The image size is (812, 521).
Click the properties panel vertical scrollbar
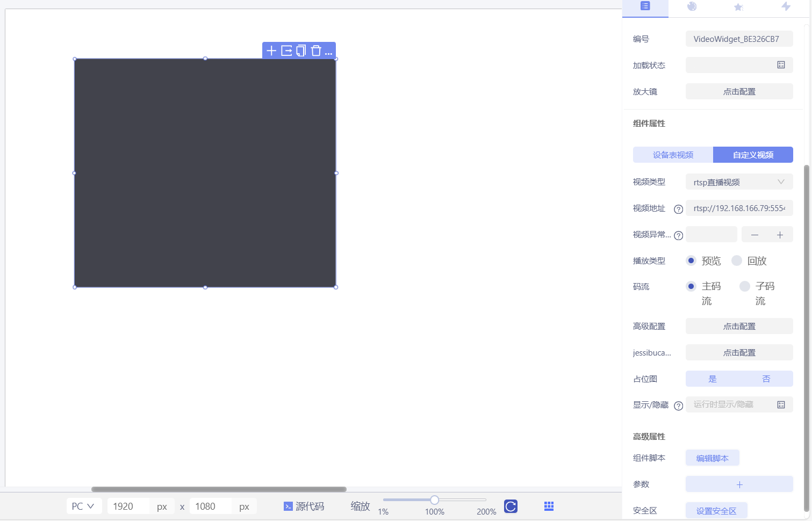tap(806, 338)
